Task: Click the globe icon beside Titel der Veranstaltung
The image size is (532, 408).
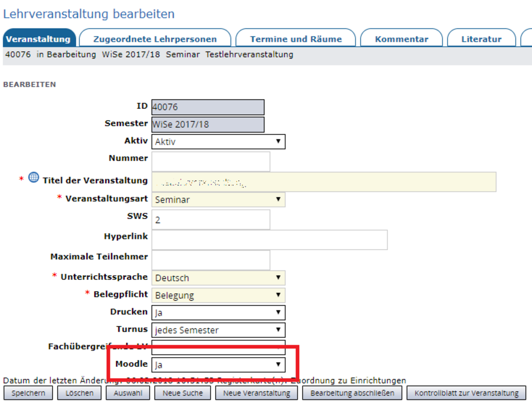Action: point(33,178)
